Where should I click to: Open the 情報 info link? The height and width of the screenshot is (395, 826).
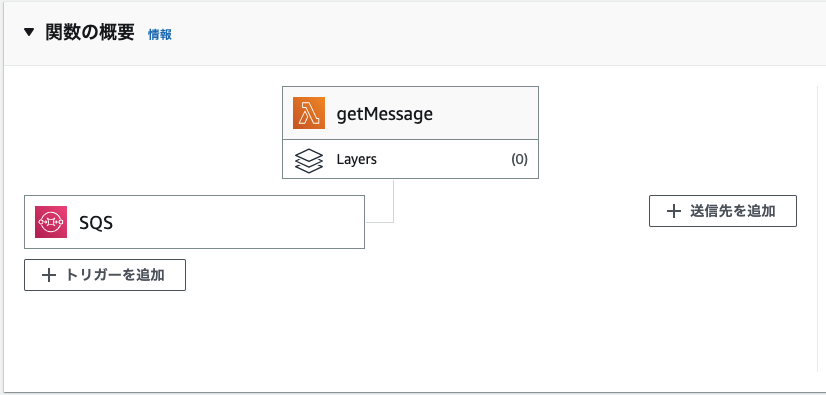coord(160,35)
